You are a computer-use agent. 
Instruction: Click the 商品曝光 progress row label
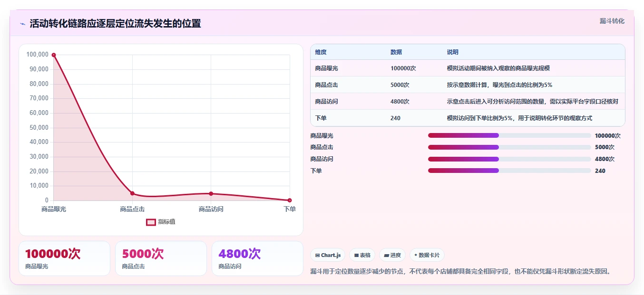tap(322, 136)
